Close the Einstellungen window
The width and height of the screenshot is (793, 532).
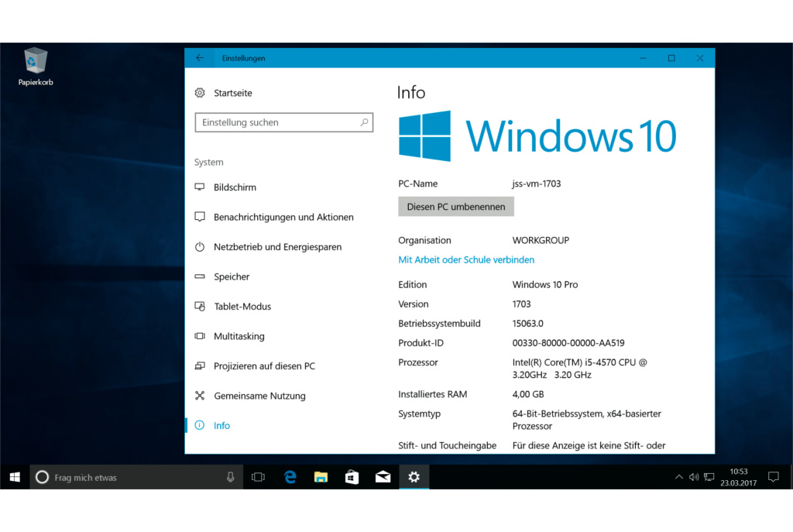click(x=700, y=58)
